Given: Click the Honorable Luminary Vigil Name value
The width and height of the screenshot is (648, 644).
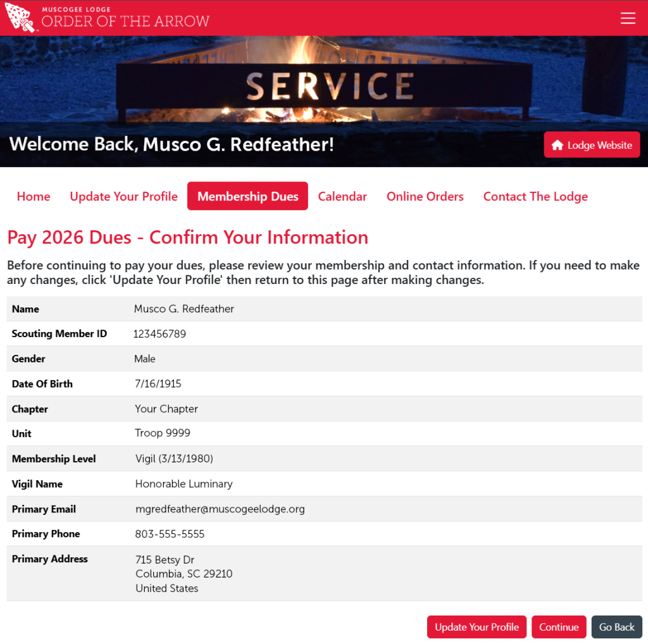Looking at the screenshot, I should 184,484.
